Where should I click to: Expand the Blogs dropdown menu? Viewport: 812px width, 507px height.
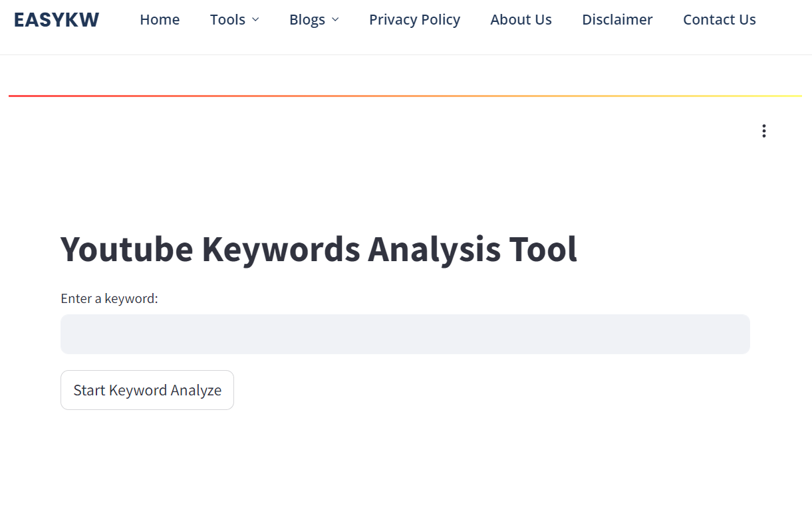coord(314,20)
